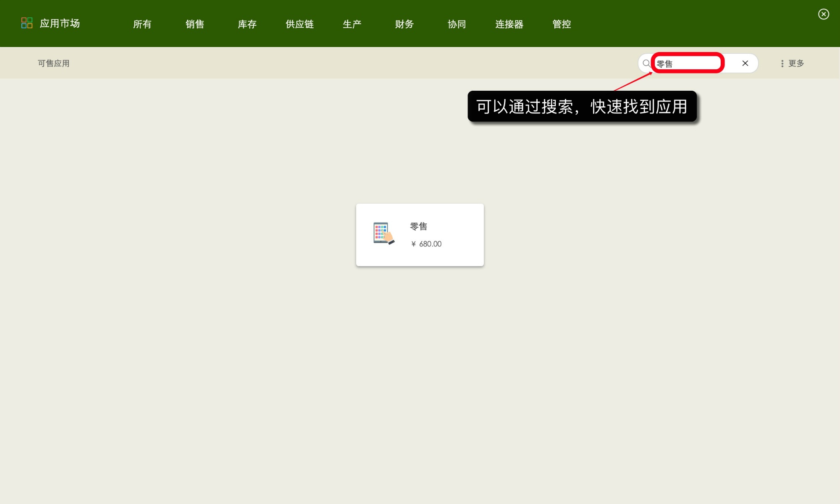Screen dimensions: 840x504
Task: Open the 零售 app card title
Action: pyautogui.click(x=419, y=226)
